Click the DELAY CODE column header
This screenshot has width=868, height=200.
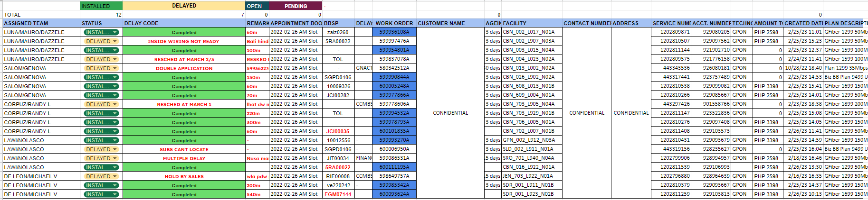184,23
